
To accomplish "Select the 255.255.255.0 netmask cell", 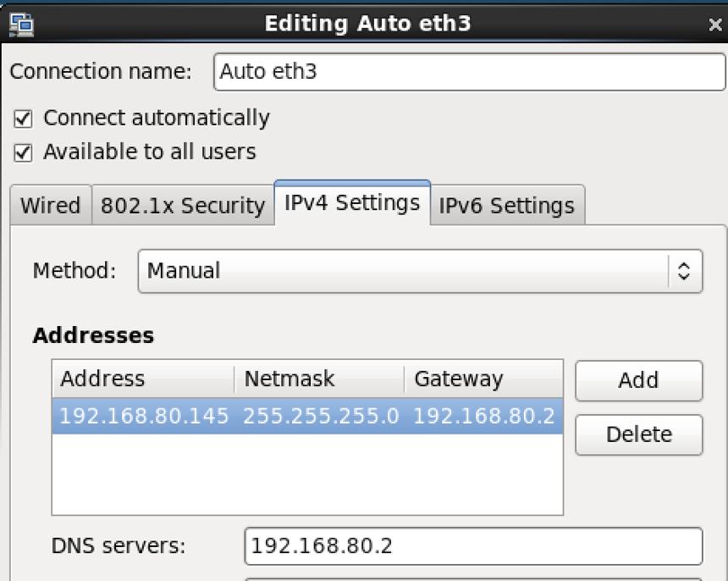I will [x=321, y=416].
